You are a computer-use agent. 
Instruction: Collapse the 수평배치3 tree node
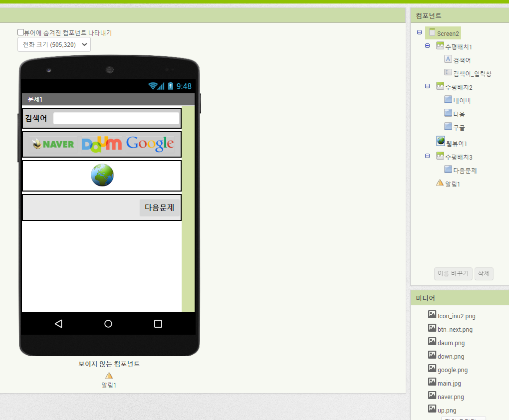[428, 156]
